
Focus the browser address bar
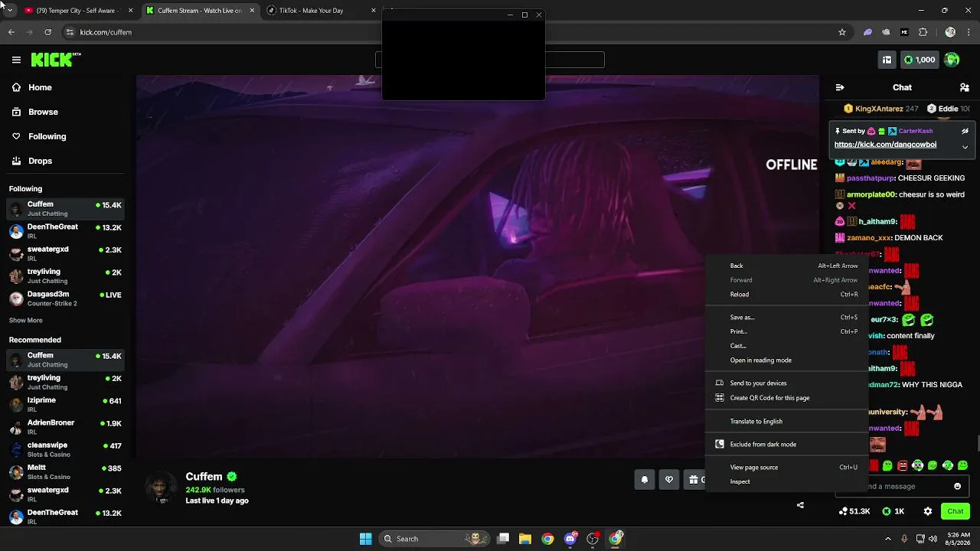tap(452, 32)
